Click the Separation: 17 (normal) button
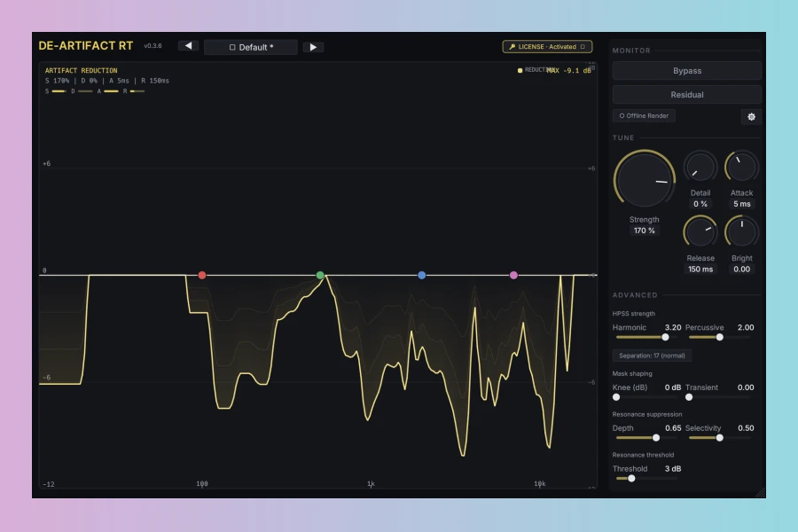 click(652, 356)
